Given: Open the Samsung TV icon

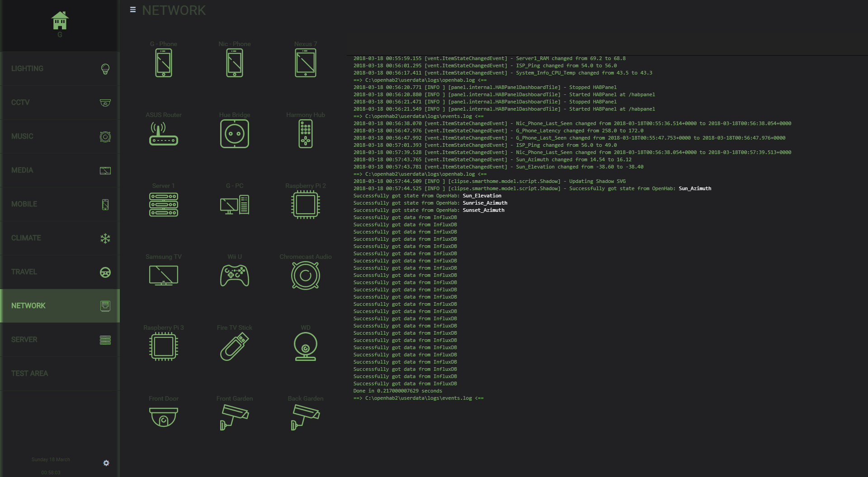Looking at the screenshot, I should pyautogui.click(x=163, y=276).
